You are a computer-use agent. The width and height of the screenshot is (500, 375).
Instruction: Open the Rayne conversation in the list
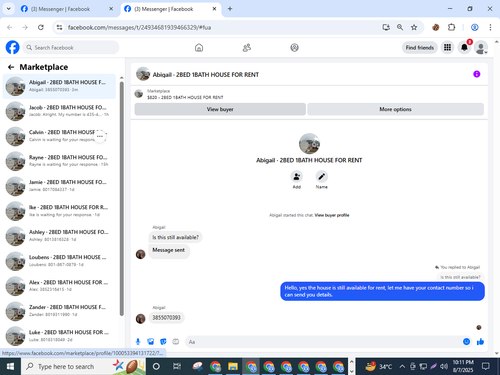click(59, 161)
